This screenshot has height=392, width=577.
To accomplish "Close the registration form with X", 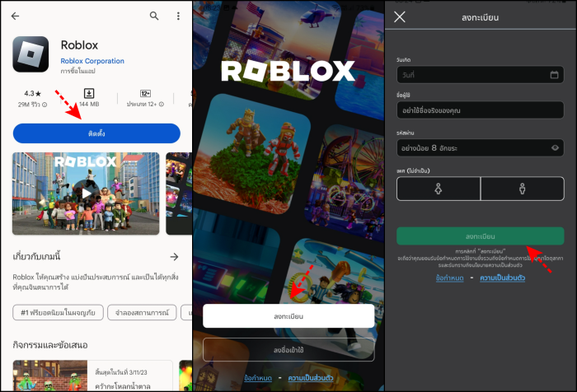I will point(400,16).
